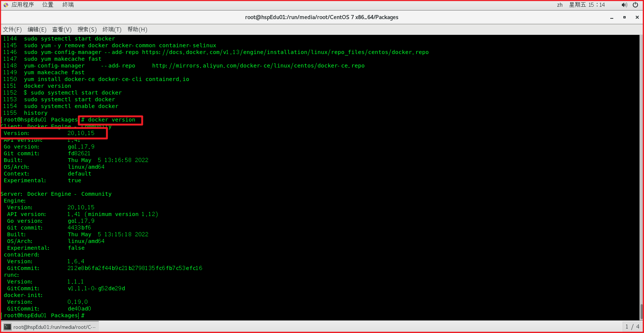Click history line 1146 docker.repo URL
Screen dimensions: 644x333
tap(285, 52)
